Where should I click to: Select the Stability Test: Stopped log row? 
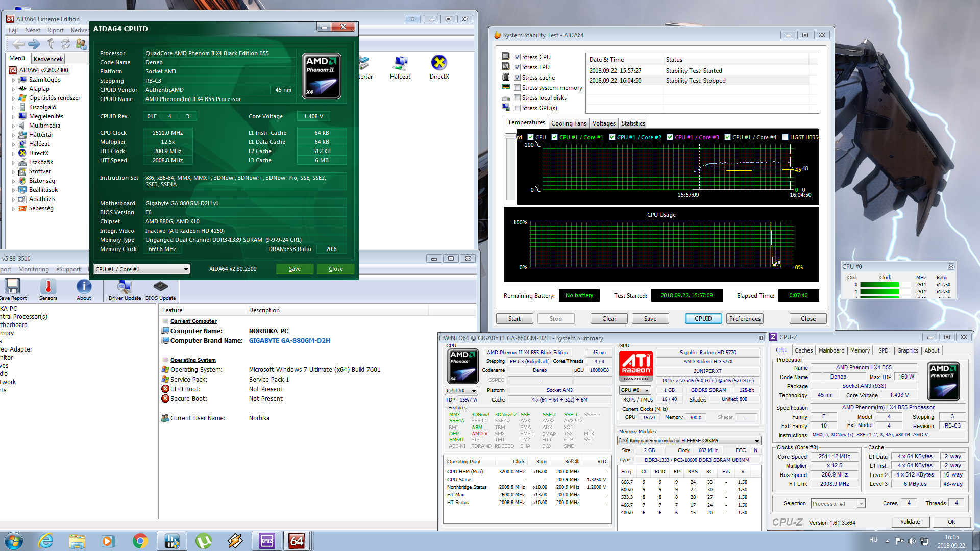(703, 81)
